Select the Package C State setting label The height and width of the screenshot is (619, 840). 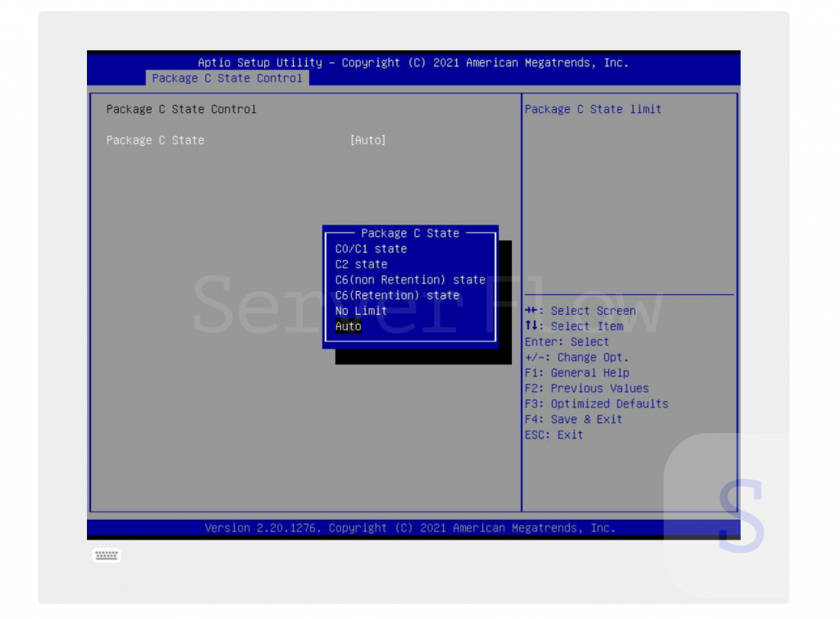coord(155,140)
